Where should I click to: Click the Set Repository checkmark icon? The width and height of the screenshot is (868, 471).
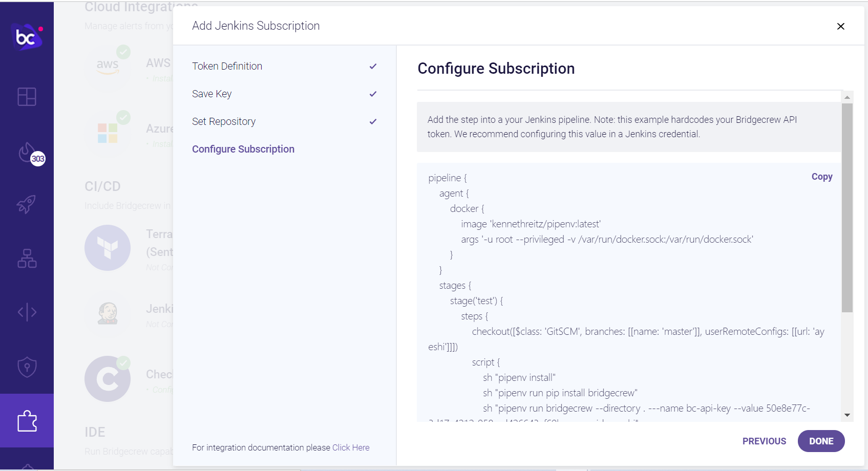tap(373, 121)
